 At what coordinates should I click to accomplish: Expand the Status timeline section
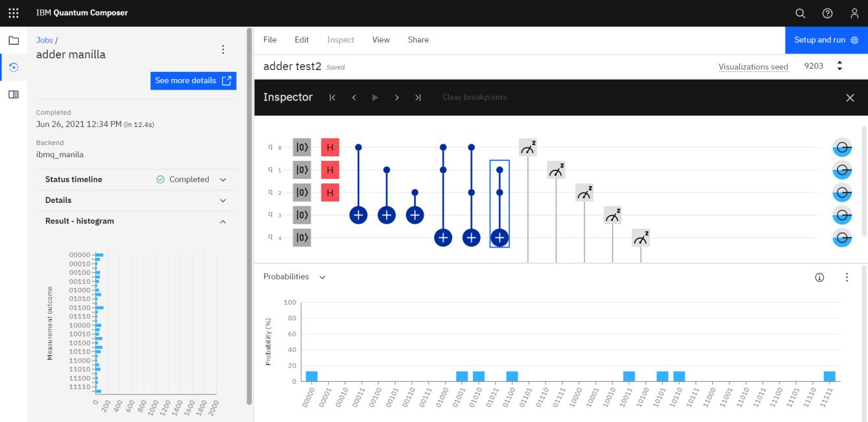click(136, 180)
